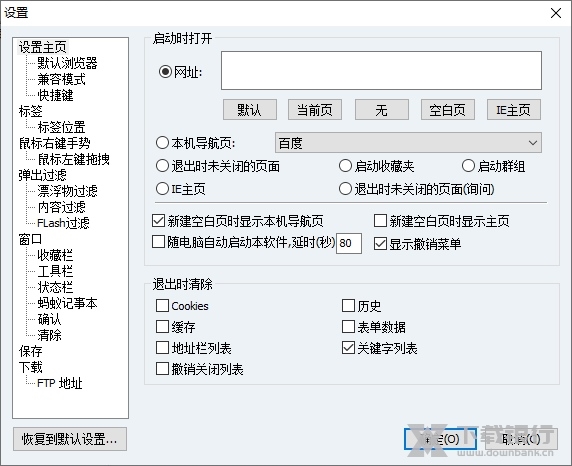Select 设置主页 in the settings tree
This screenshot has width=572, height=466.
coord(43,47)
